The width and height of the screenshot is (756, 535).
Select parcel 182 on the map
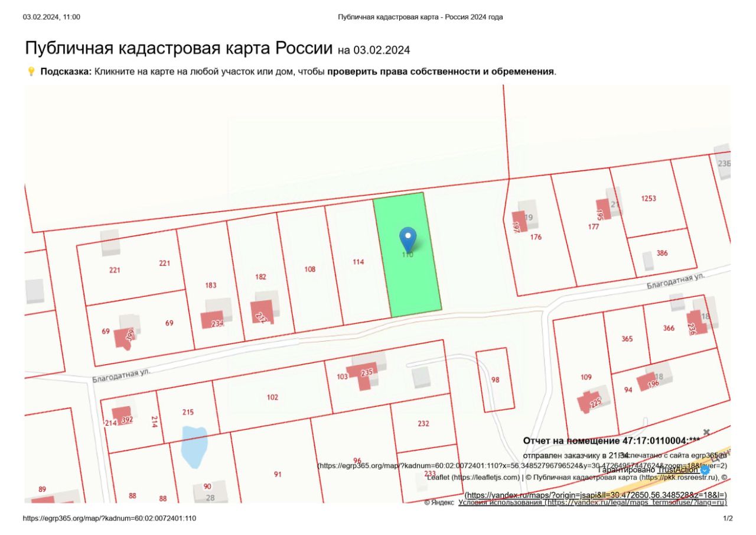(x=260, y=277)
